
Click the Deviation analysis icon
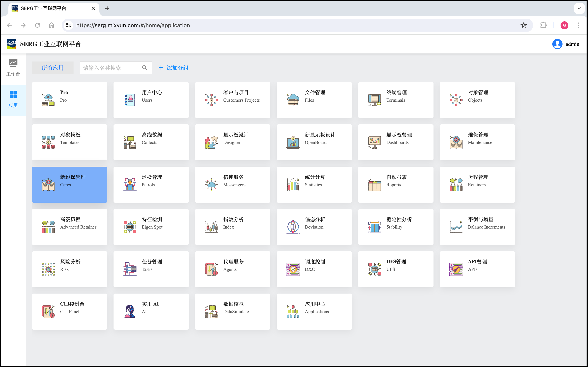click(x=293, y=227)
